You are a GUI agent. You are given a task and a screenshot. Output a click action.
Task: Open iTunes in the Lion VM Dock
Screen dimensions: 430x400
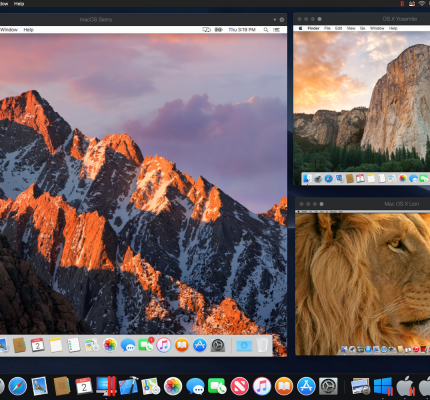[416, 349]
